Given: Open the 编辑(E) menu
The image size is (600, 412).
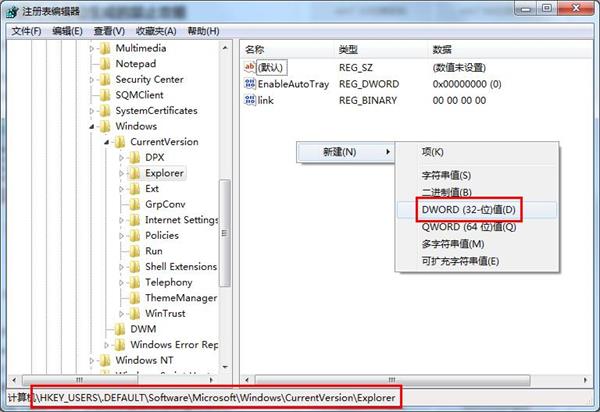Looking at the screenshot, I should (x=67, y=31).
